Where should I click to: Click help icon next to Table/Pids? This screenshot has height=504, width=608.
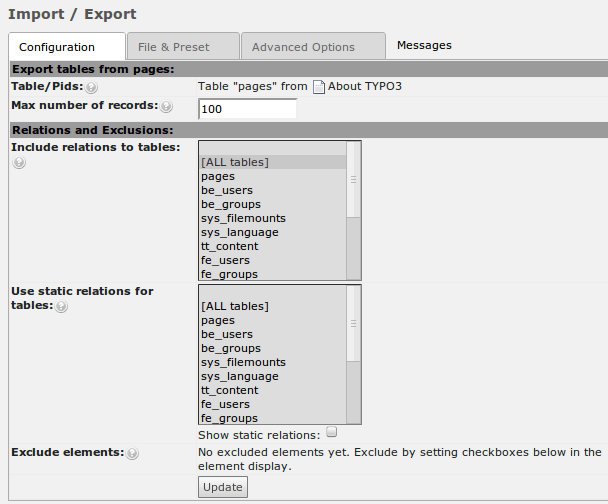(91, 88)
